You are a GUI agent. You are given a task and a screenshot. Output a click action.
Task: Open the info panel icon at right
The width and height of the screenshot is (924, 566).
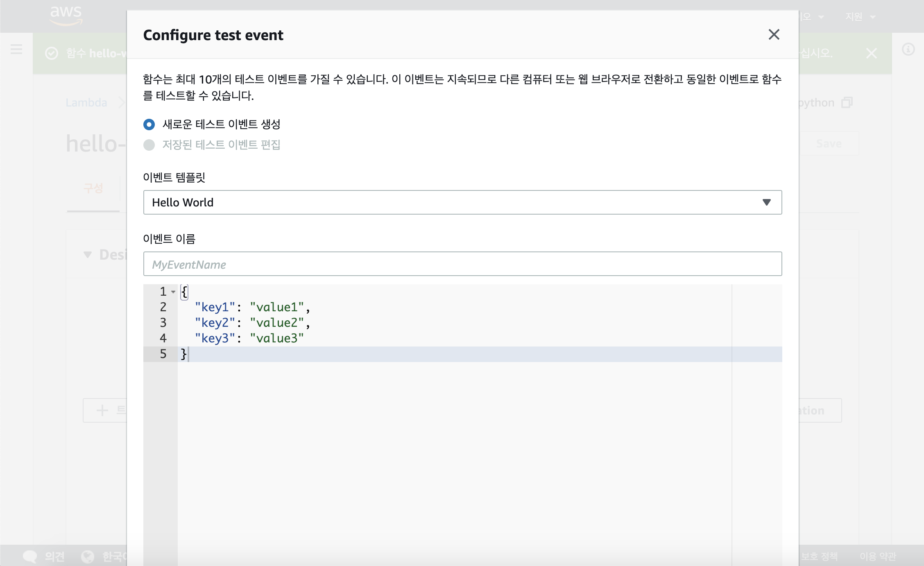(908, 49)
